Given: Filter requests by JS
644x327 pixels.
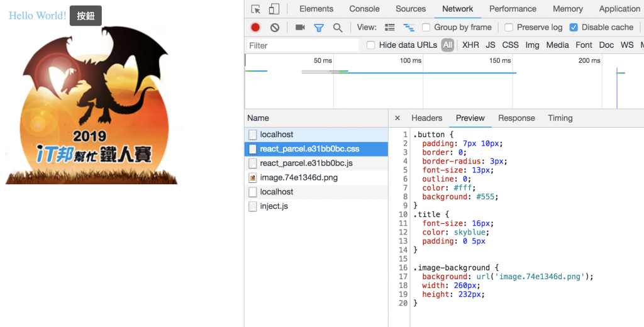Looking at the screenshot, I should coord(491,45).
